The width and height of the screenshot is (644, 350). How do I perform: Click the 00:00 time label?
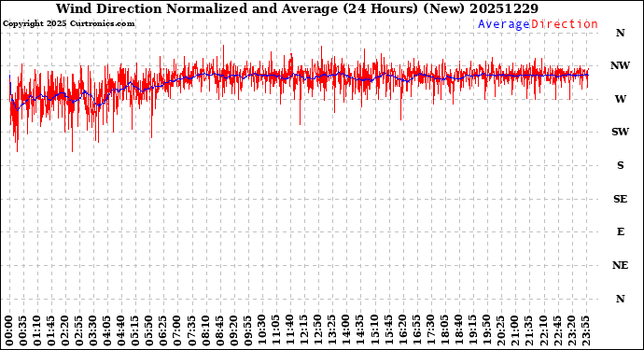[x=10, y=330]
